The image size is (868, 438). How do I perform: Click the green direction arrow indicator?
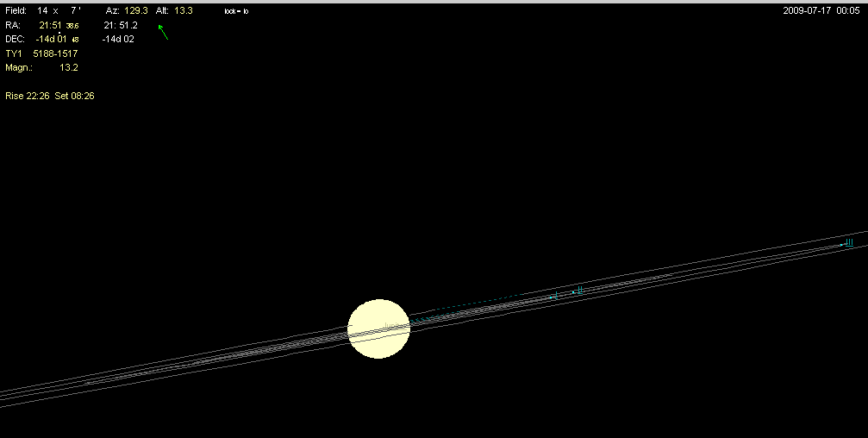[x=162, y=32]
